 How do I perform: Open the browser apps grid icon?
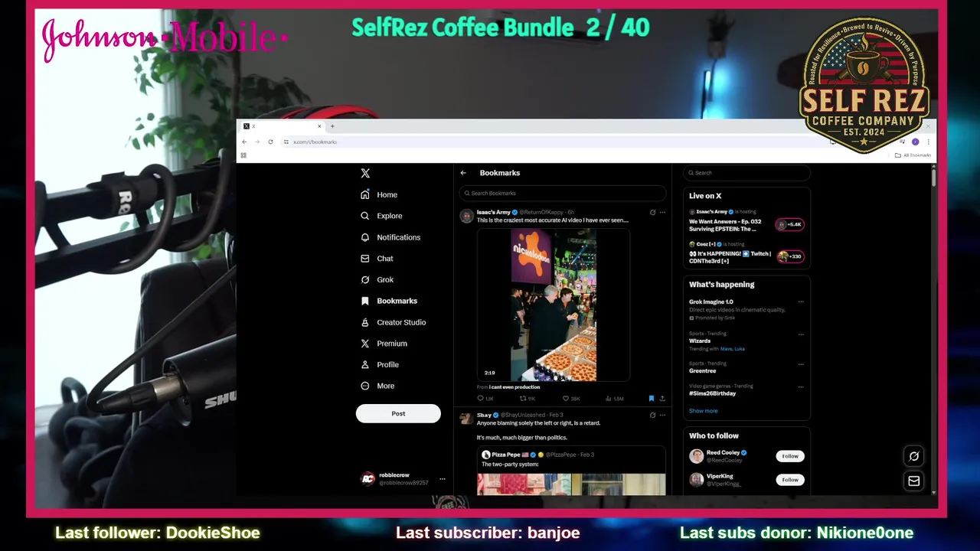(243, 155)
